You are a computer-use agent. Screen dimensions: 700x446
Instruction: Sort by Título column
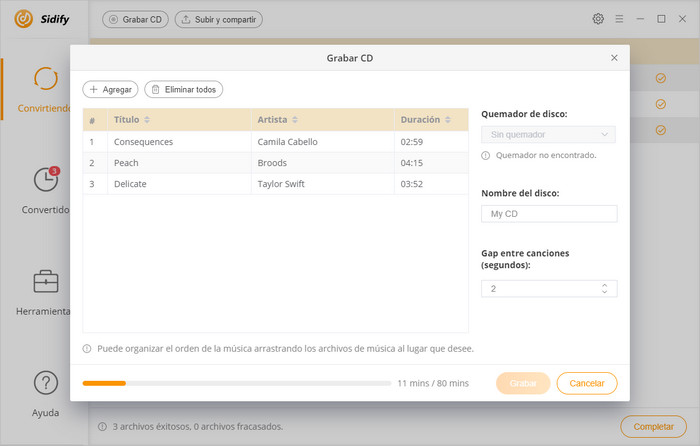[x=147, y=120]
